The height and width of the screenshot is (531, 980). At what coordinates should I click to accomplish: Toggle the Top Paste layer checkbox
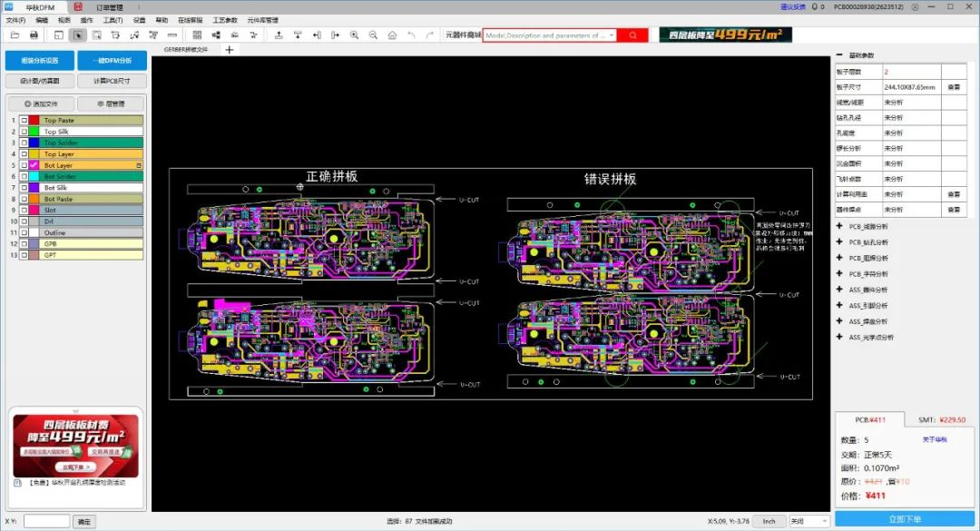[x=24, y=120]
